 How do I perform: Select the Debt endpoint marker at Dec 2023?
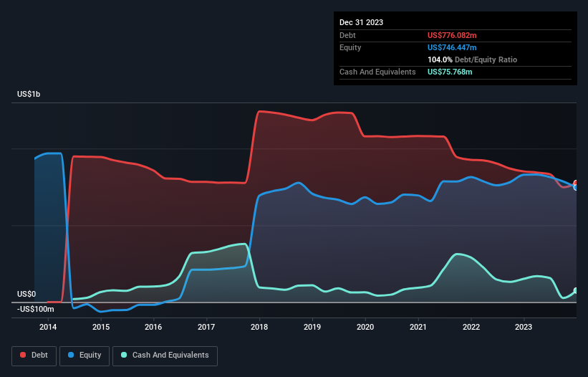576,183
